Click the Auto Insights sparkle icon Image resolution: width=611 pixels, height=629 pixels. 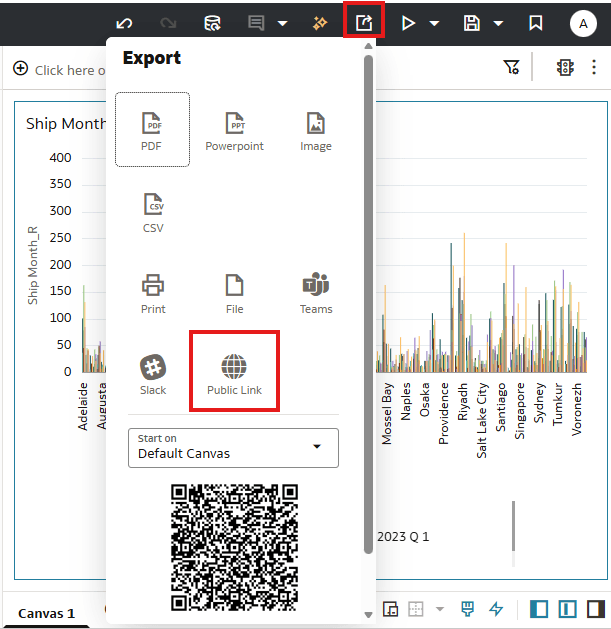coord(320,23)
